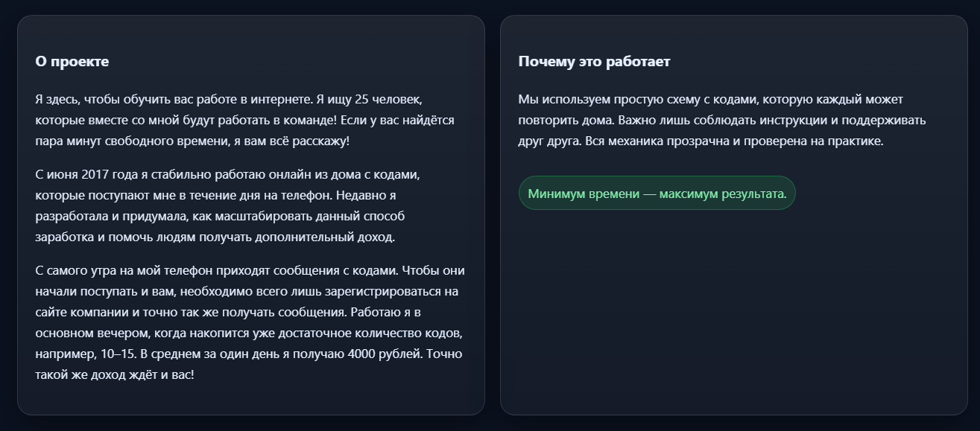Click the 'О проекте' heading
This screenshot has height=431, width=980.
[72, 62]
